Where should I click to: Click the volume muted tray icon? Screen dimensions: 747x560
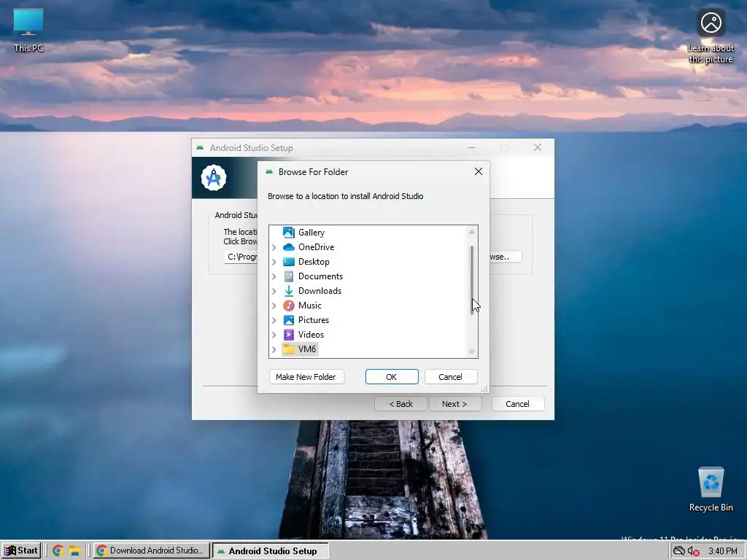693,551
